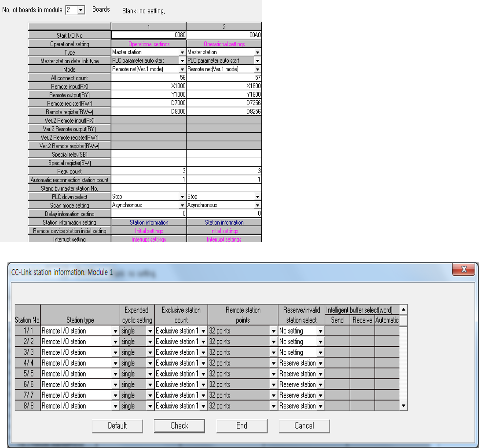Click Delay information setting cell for board 1
Screen dimensions: 479x448
(149, 214)
